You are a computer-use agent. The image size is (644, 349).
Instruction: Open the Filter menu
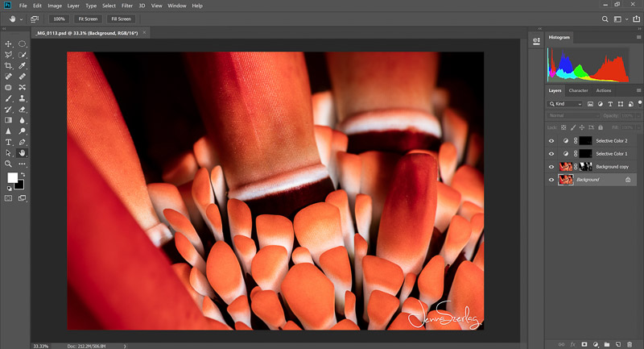click(127, 6)
